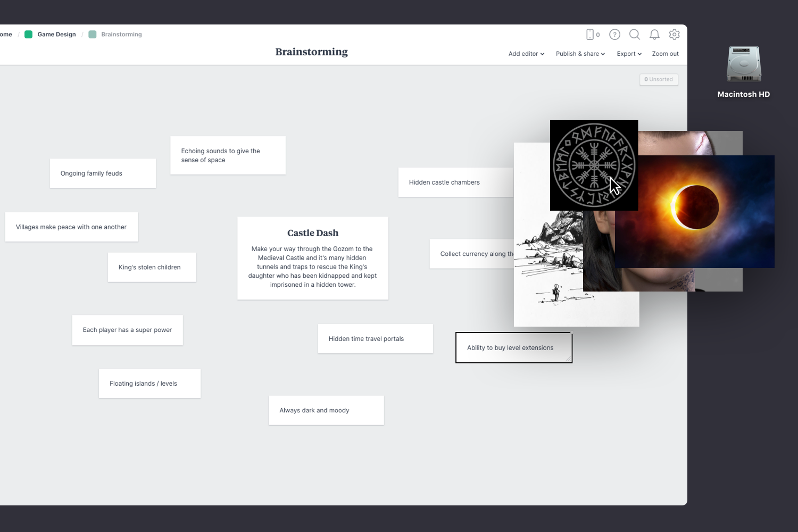Image resolution: width=798 pixels, height=532 pixels.
Task: Open the settings gear icon
Action: click(x=675, y=34)
